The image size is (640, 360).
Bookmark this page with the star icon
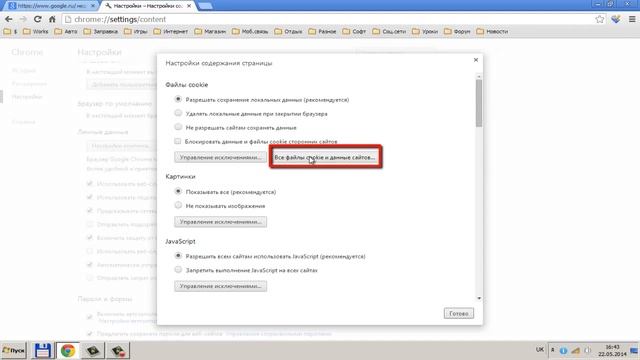coord(600,19)
